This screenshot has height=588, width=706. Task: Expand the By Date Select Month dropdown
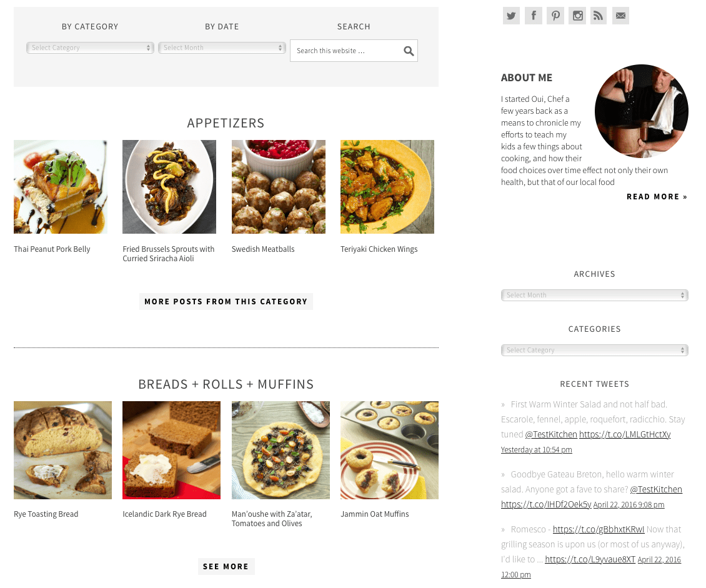click(222, 47)
